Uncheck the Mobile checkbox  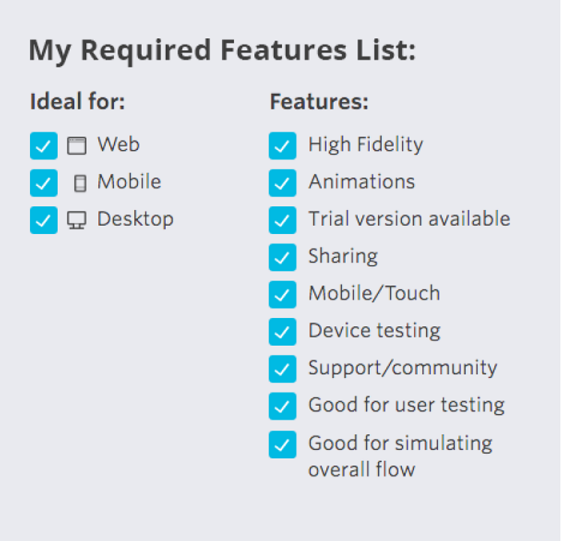[x=44, y=183]
